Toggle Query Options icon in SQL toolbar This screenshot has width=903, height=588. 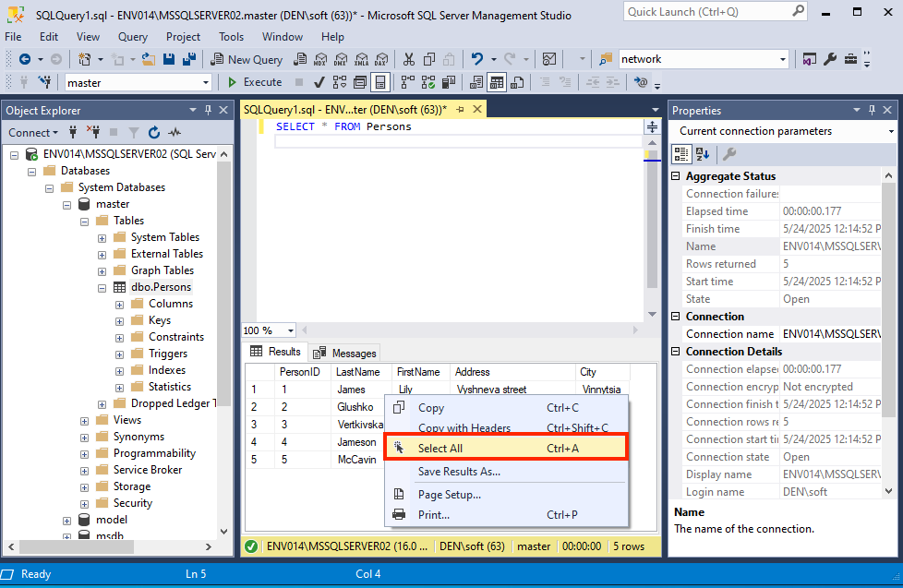click(360, 82)
